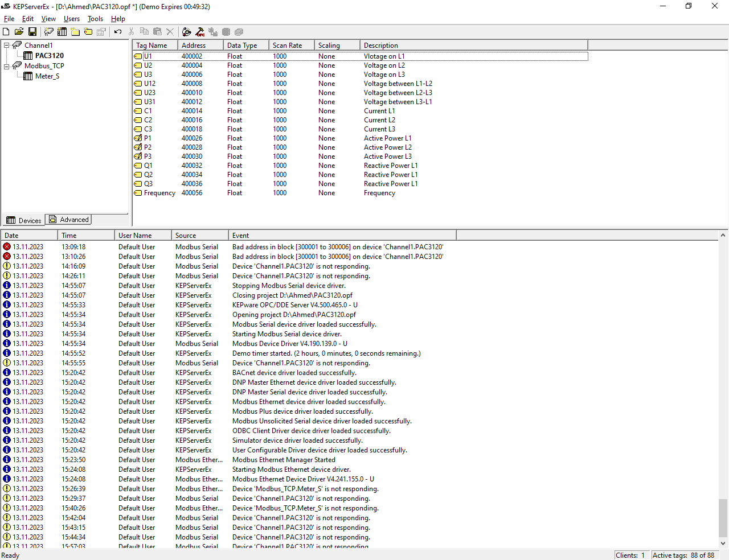Click the event log scroll up arrow
Image resolution: width=729 pixels, height=560 pixels.
click(x=723, y=236)
